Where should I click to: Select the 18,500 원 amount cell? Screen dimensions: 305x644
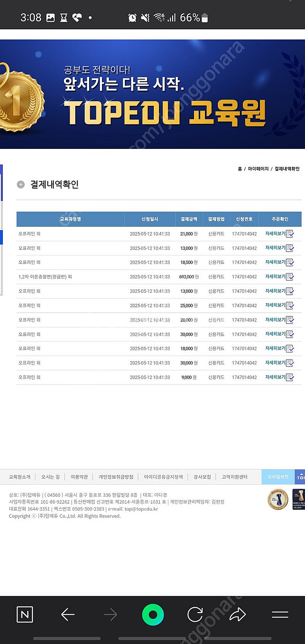[189, 262]
